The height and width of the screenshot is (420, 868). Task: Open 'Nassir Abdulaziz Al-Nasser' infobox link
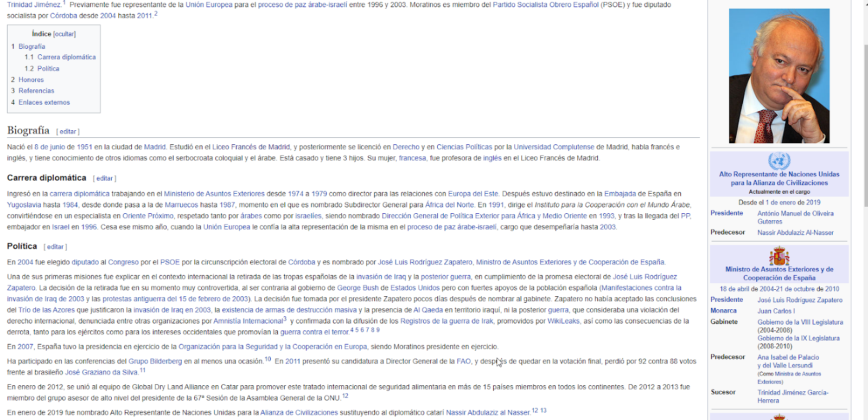click(x=795, y=233)
